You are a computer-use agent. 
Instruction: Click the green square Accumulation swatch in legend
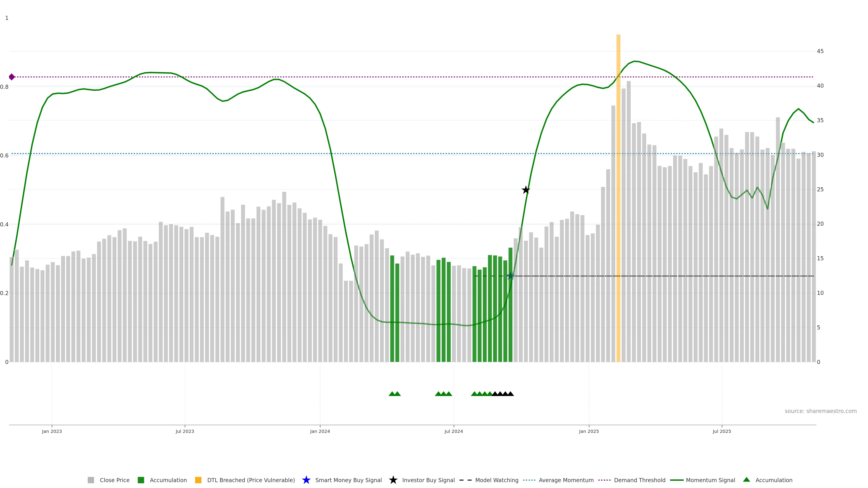pyautogui.click(x=141, y=480)
